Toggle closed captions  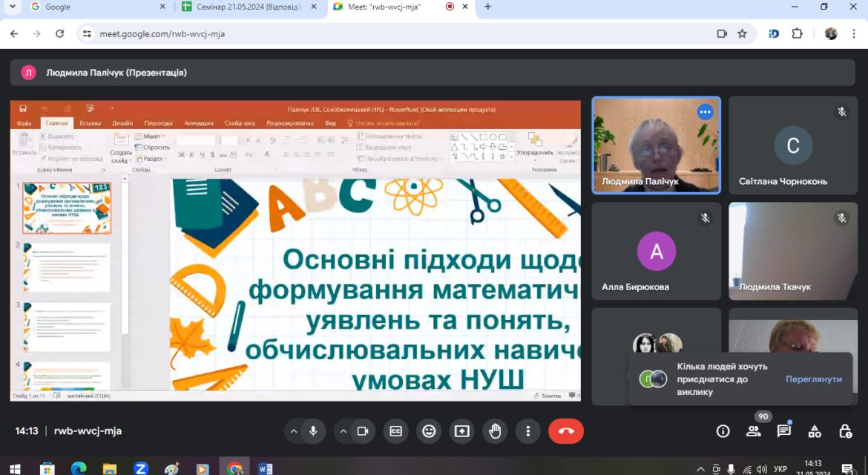tap(396, 431)
